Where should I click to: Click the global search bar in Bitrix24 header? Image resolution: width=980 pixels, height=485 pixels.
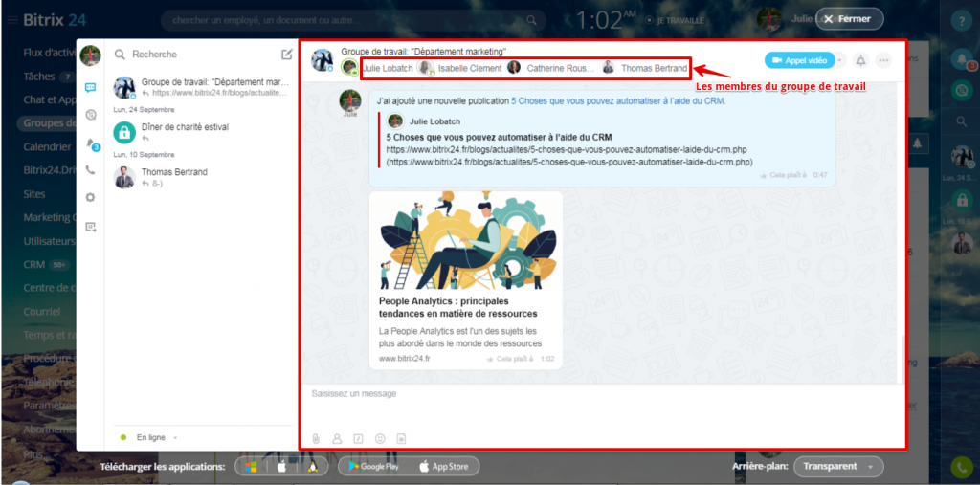(x=353, y=21)
